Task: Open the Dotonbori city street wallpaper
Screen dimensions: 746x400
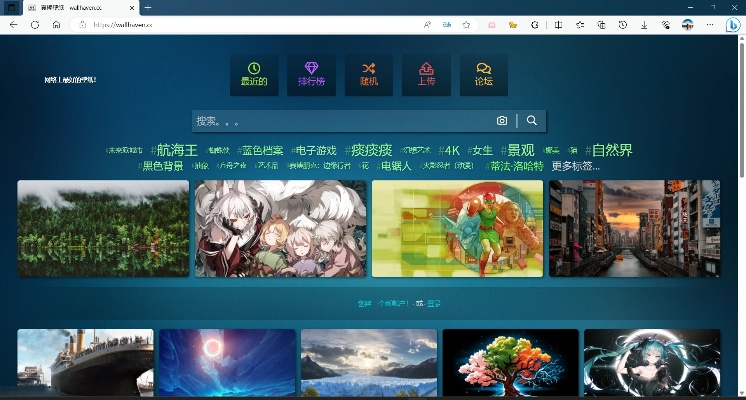Action: pos(634,228)
